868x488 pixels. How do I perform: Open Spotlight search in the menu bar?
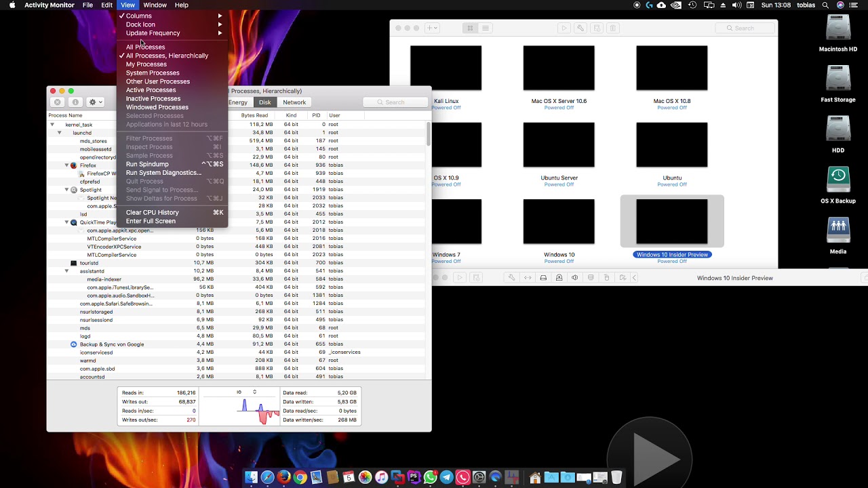(825, 5)
